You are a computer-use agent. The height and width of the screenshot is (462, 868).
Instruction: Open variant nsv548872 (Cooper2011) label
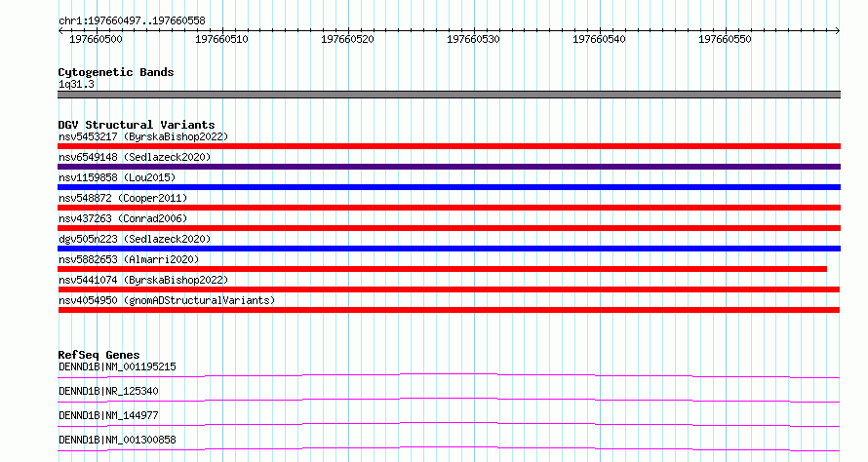point(123,198)
